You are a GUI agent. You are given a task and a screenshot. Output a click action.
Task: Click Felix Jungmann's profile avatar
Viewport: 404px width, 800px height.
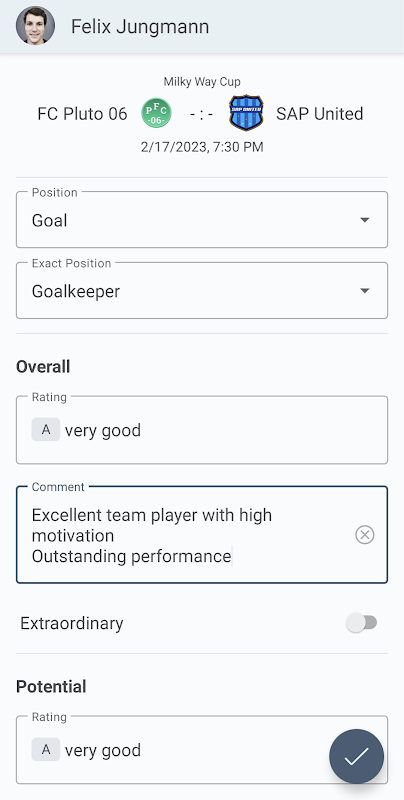click(x=35, y=26)
